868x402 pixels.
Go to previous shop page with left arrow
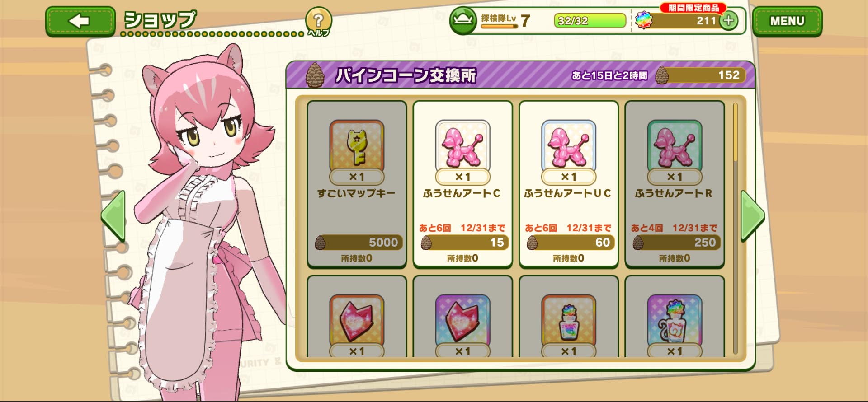[113, 216]
